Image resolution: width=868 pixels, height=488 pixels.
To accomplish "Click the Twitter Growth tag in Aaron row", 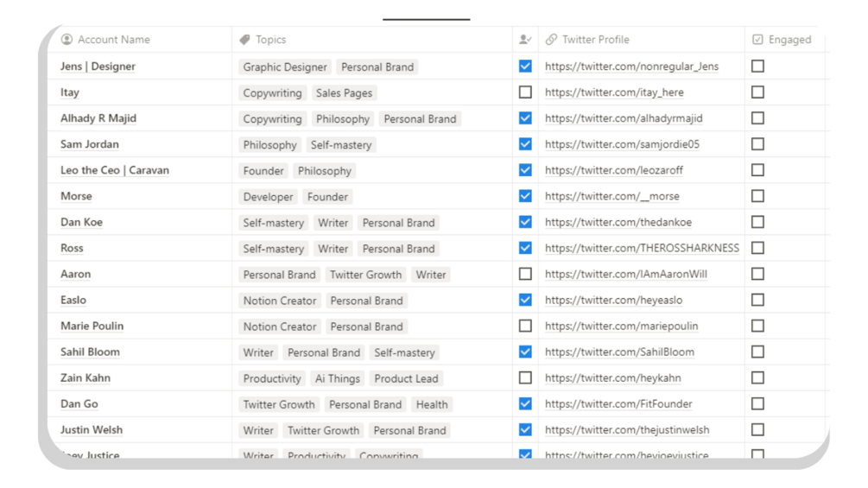I will 365,275.
